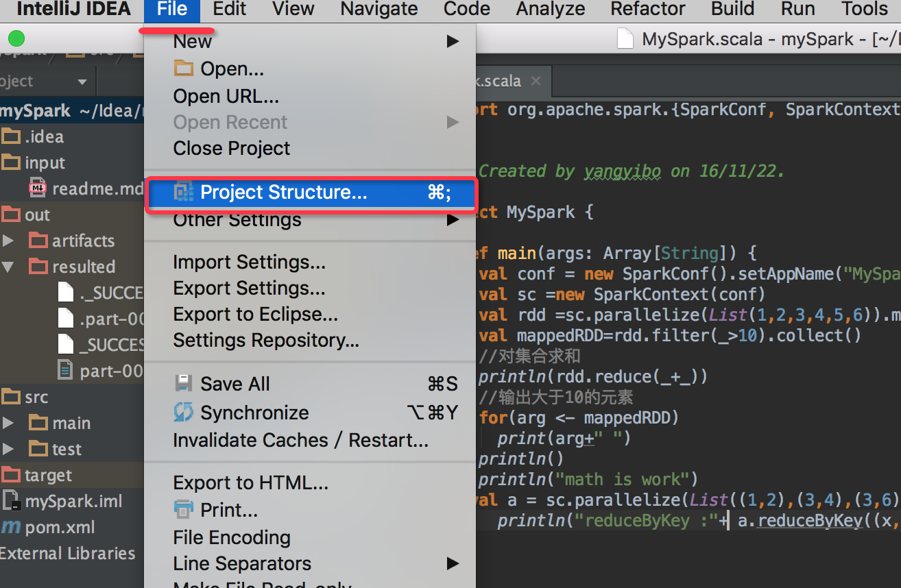
Task: Click the readme.md markdown file icon
Action: pos(37,188)
